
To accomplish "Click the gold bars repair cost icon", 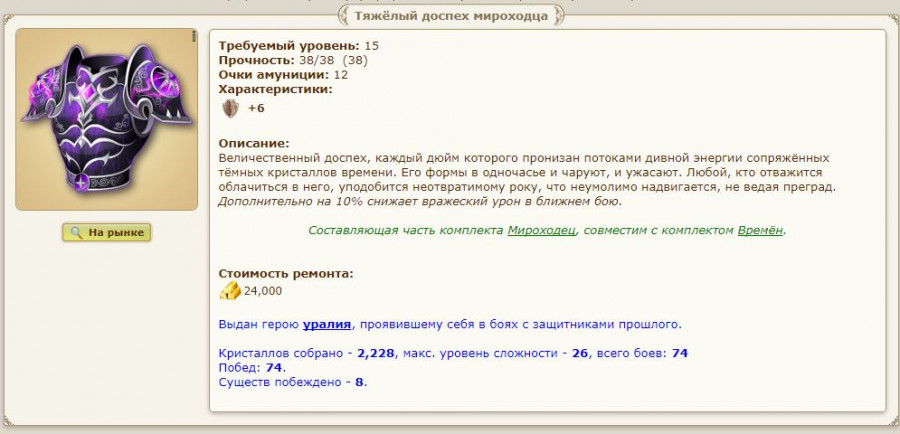I will tap(230, 290).
